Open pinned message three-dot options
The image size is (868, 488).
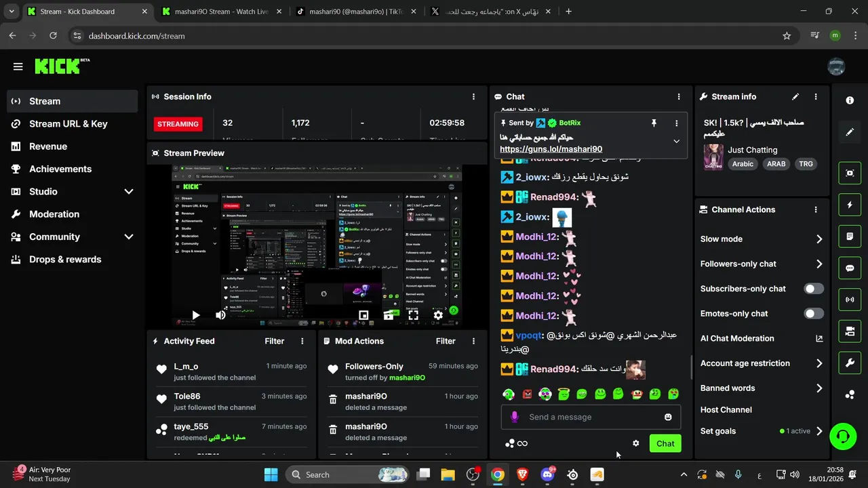676,123
